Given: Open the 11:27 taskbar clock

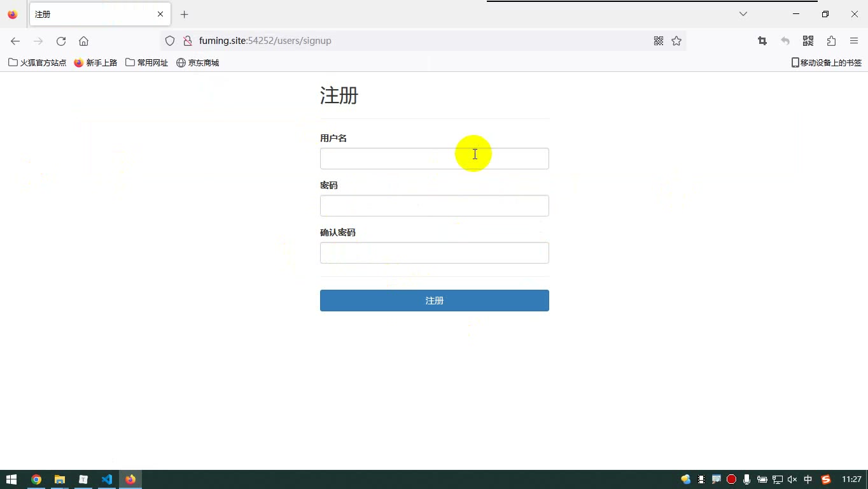Looking at the screenshot, I should pos(851,479).
